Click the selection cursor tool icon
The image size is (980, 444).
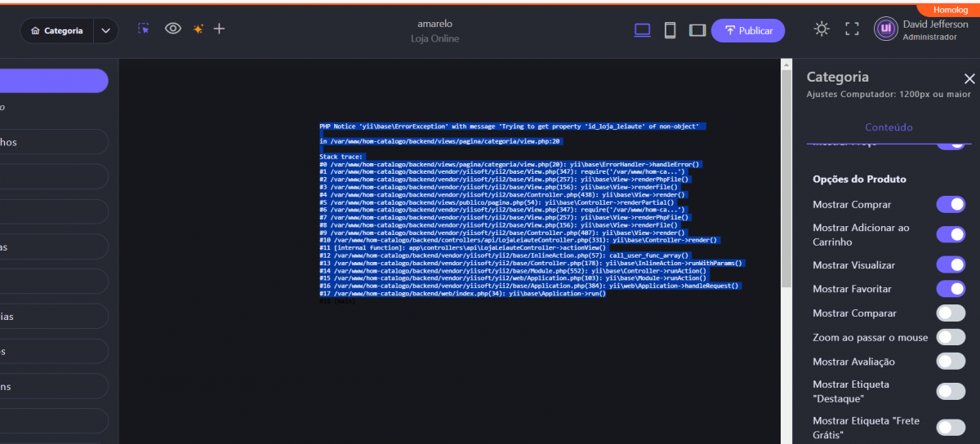click(144, 29)
